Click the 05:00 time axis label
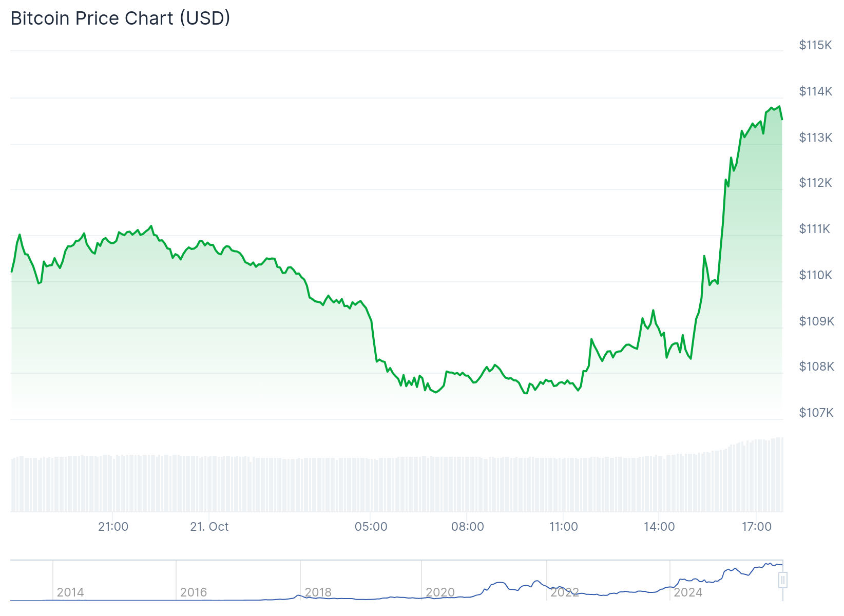The image size is (844, 616). (x=371, y=527)
